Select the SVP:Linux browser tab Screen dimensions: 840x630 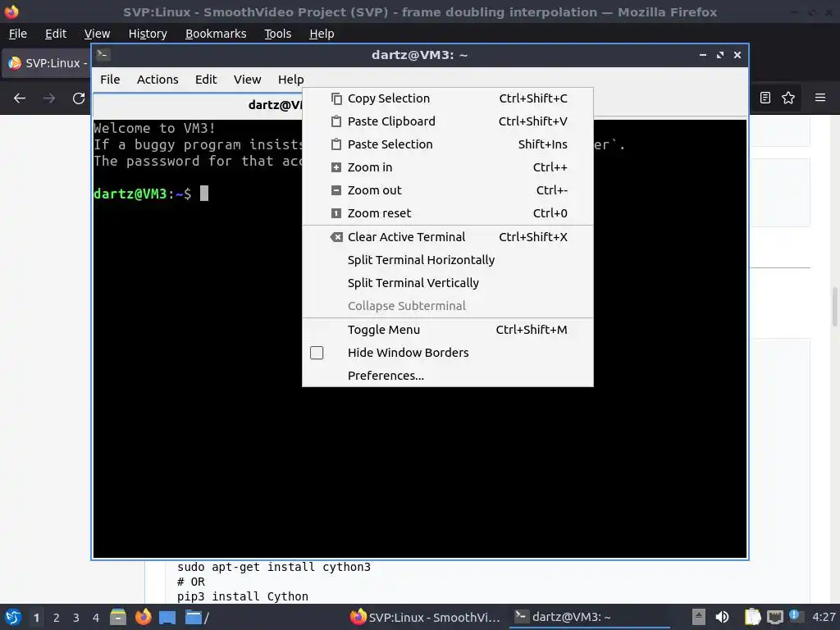[x=47, y=63]
